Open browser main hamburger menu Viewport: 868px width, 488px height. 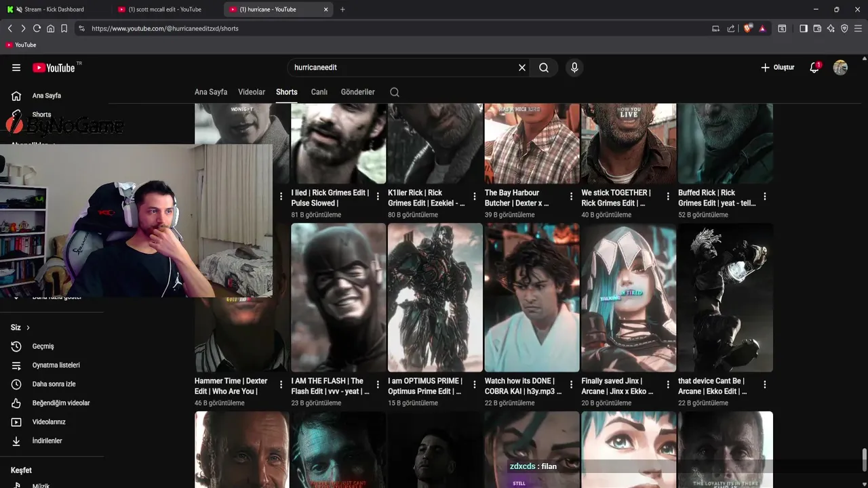(858, 28)
